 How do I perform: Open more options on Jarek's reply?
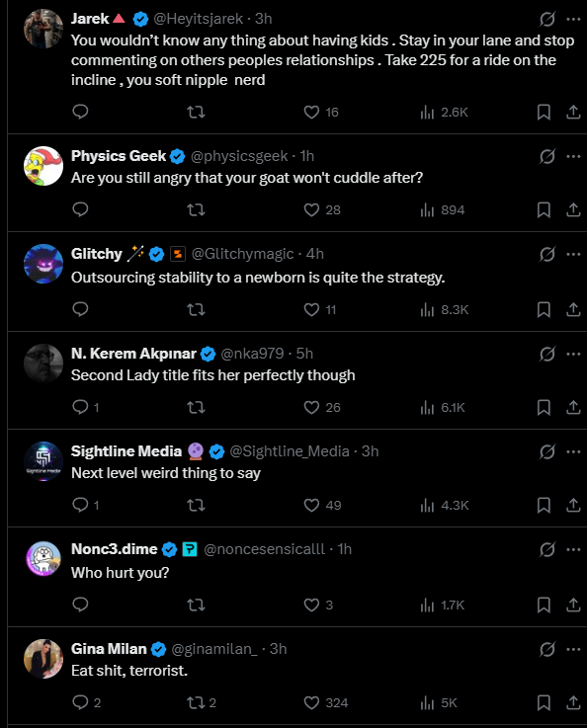573,19
